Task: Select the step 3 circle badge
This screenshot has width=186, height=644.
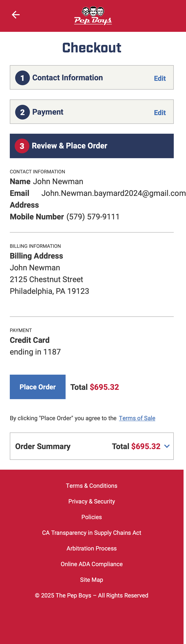Action: click(x=22, y=146)
